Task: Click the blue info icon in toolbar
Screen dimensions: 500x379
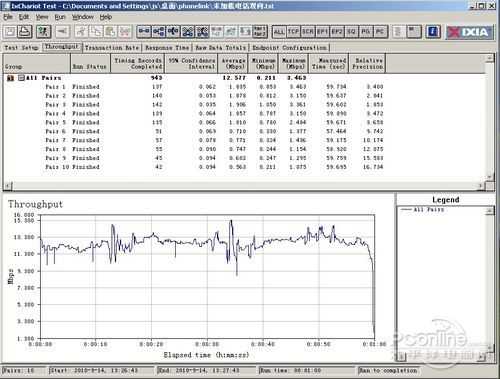Action: 433,32
